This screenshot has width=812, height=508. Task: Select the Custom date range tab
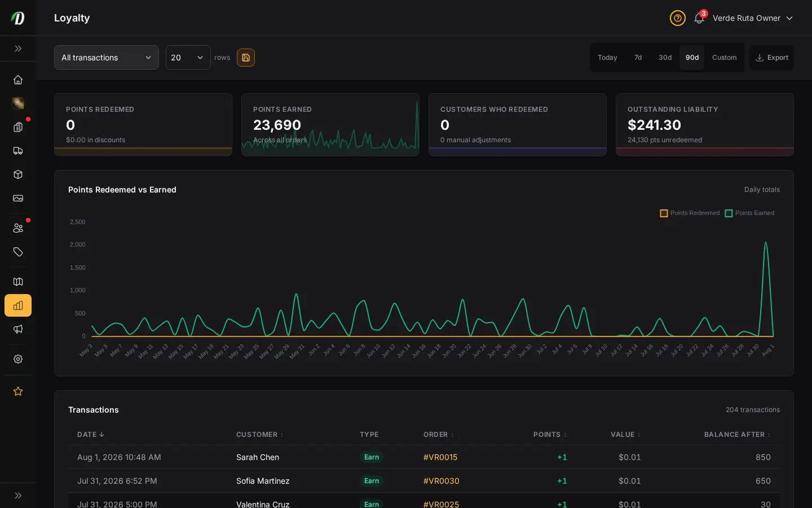pyautogui.click(x=724, y=58)
